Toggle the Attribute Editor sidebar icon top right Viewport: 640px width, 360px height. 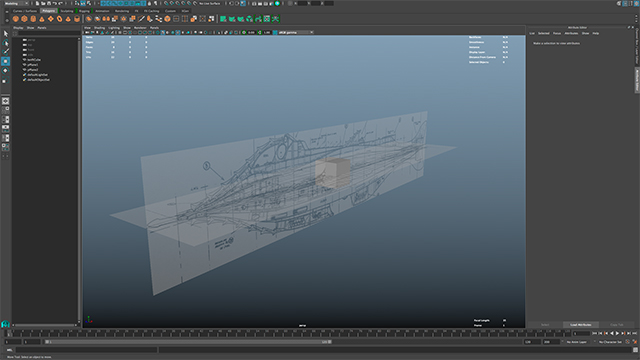(624, 3)
